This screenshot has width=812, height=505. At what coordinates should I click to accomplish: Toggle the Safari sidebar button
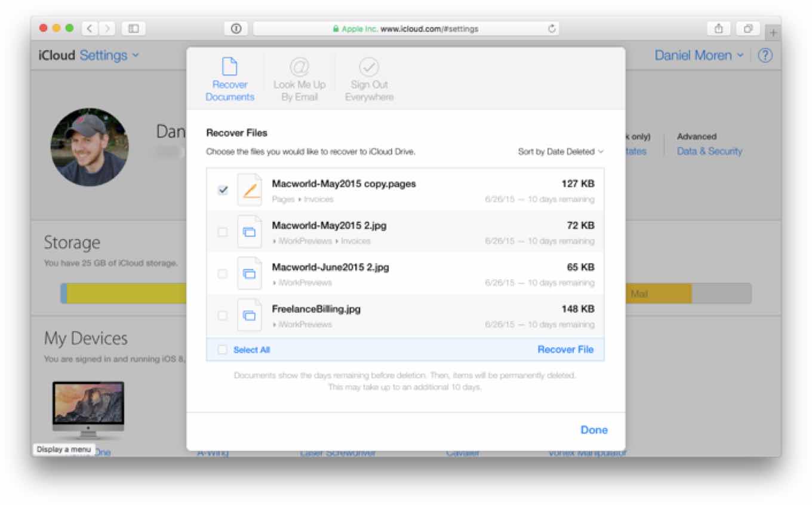pos(134,28)
